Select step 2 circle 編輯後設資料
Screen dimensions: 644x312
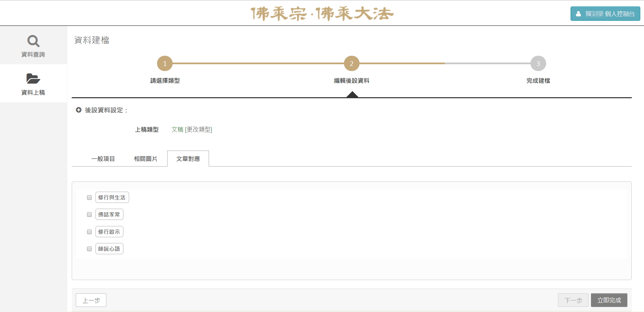click(352, 64)
